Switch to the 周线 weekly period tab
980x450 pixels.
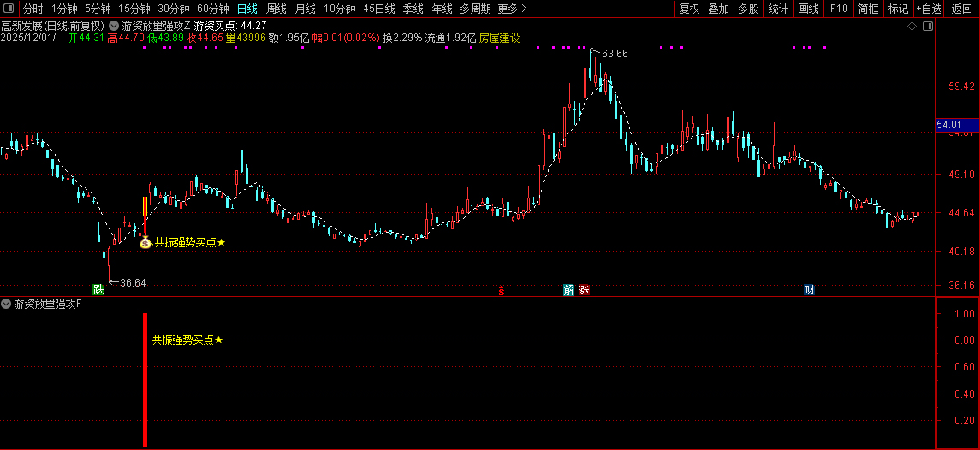point(276,9)
